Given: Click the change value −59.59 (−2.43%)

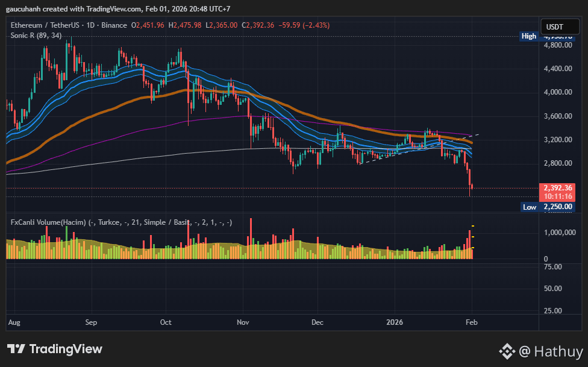Looking at the screenshot, I should (x=304, y=25).
